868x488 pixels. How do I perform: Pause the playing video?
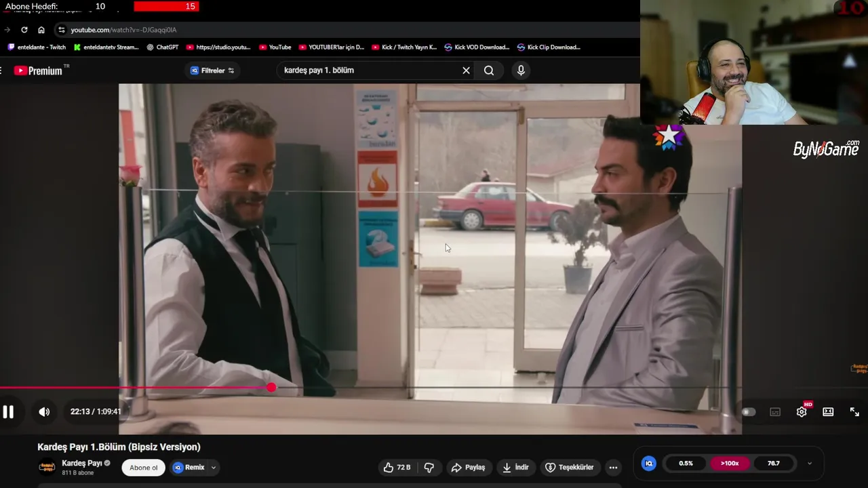(8, 411)
